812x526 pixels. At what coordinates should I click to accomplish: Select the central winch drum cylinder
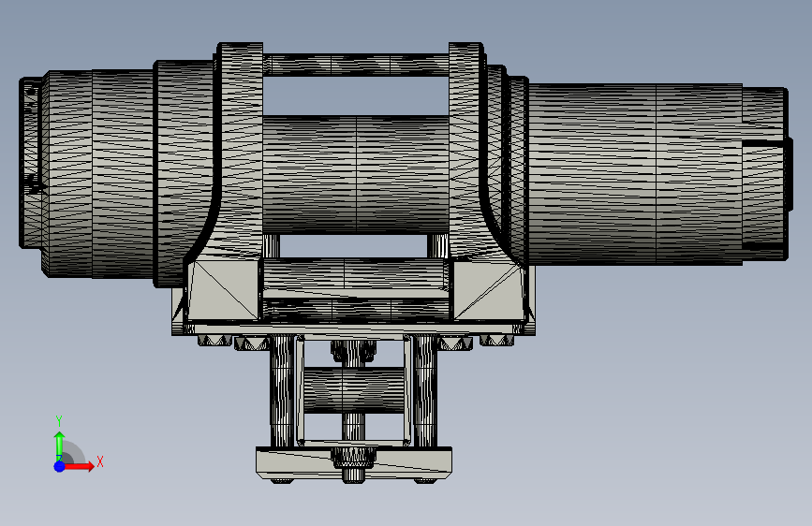(x=356, y=174)
